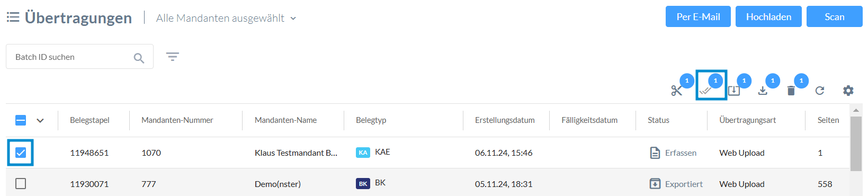Click the Per E-Mail button

(698, 16)
